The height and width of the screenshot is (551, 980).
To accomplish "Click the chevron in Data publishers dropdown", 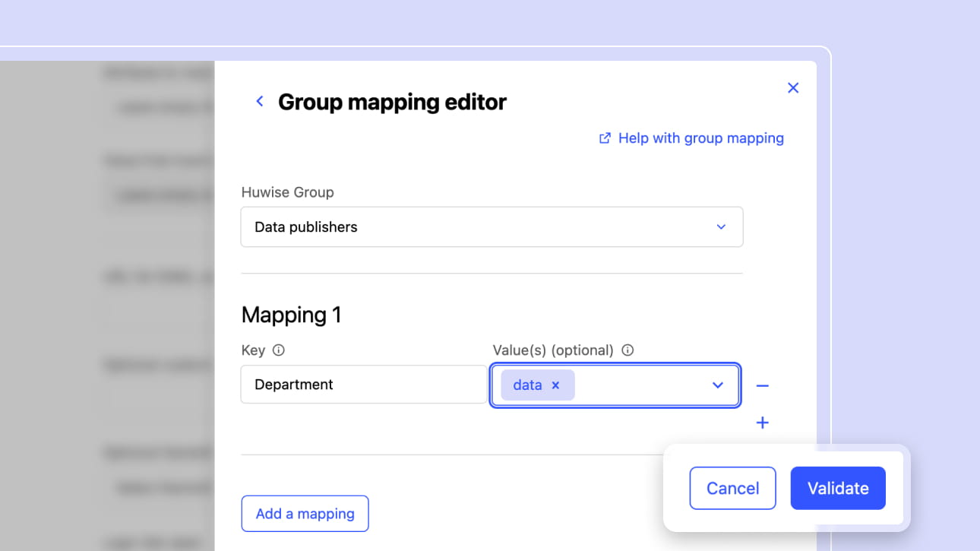I will pyautogui.click(x=721, y=227).
